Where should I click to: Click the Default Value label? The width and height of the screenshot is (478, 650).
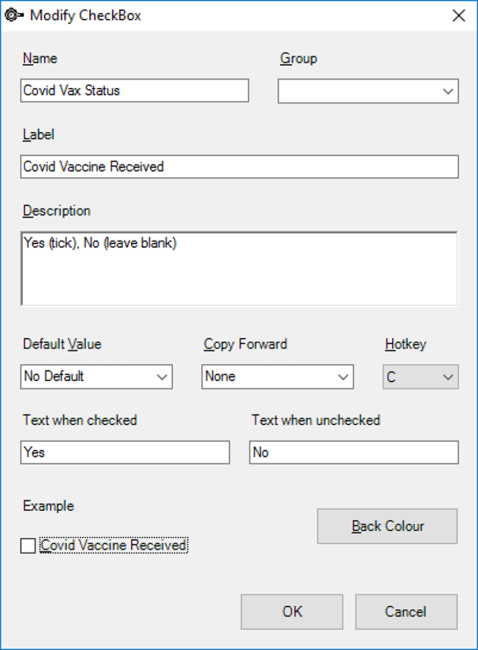pos(62,344)
